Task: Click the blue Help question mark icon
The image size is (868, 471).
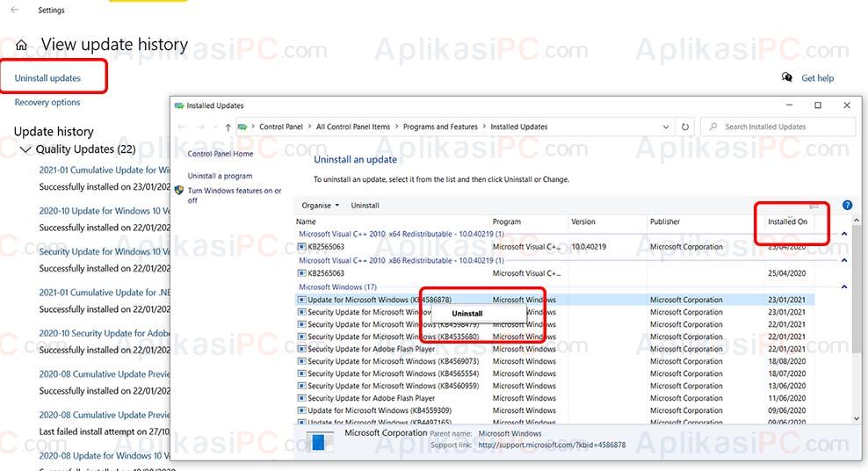Action: tap(847, 206)
